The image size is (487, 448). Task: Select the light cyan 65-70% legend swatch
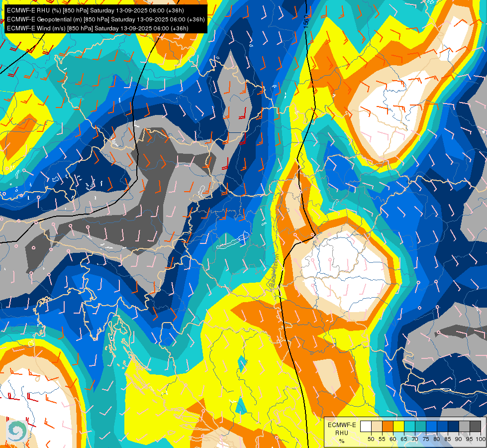[409, 427]
